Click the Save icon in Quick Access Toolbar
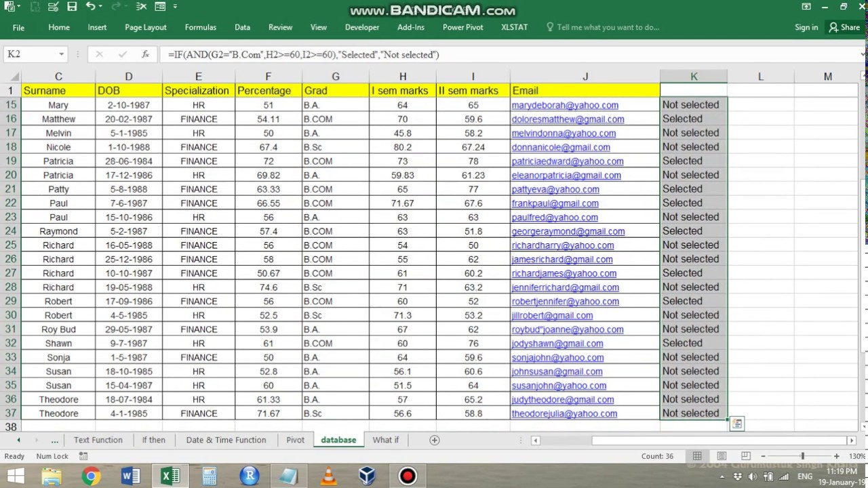This screenshot has height=488, width=868. coord(72,7)
